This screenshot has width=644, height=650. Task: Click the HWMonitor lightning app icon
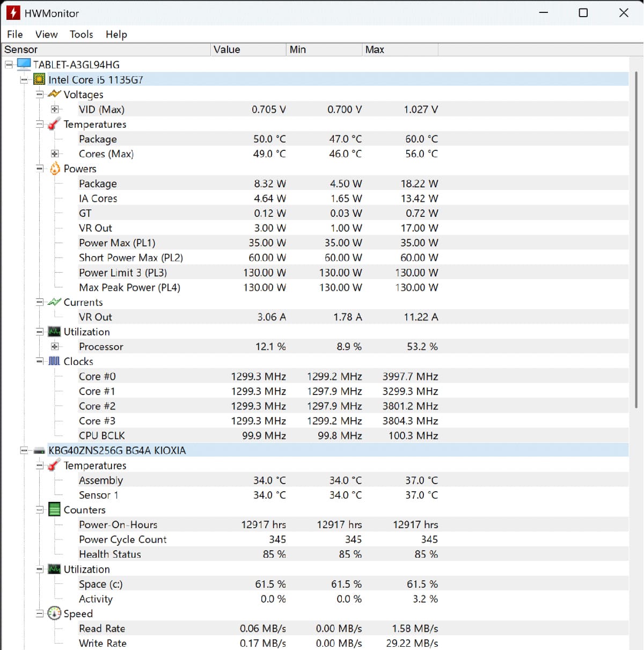(13, 13)
